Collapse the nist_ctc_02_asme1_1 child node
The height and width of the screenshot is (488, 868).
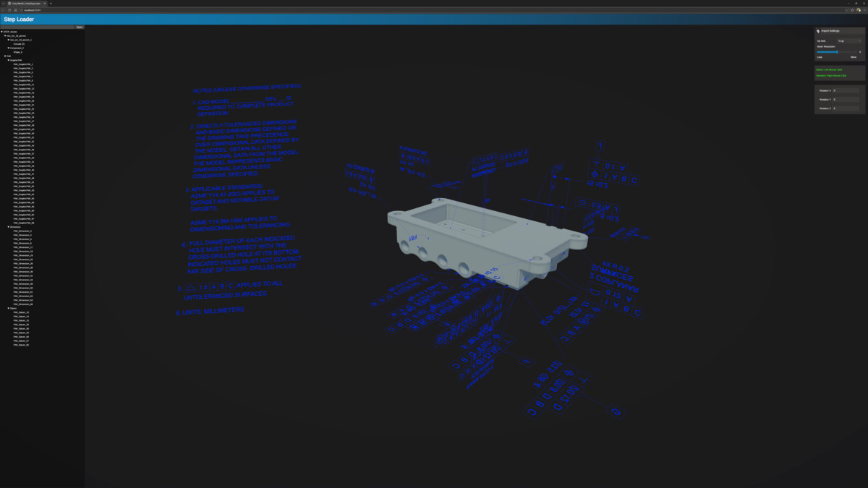click(x=9, y=40)
